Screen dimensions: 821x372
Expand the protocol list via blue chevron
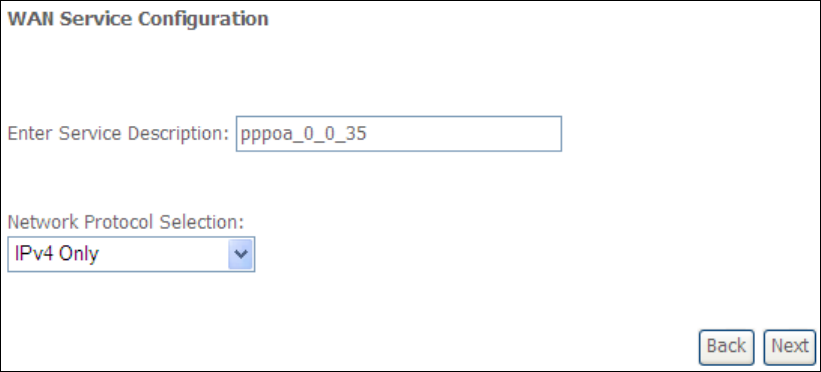point(240,254)
